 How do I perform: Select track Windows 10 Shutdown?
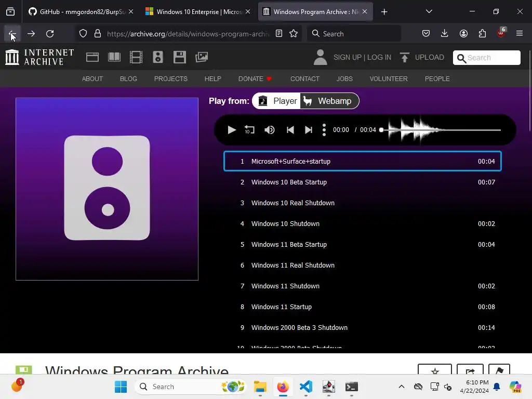coord(362,223)
